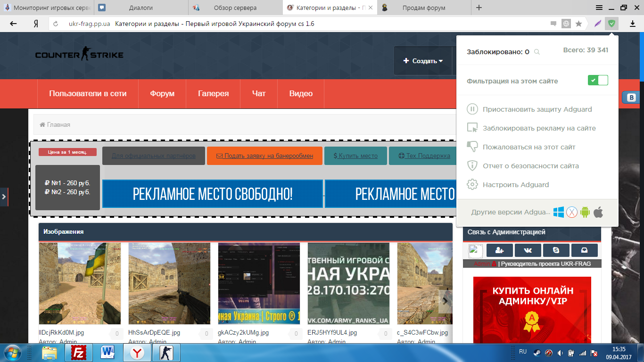Expand the Создать dropdown
The height and width of the screenshot is (362, 644).
[423, 61]
